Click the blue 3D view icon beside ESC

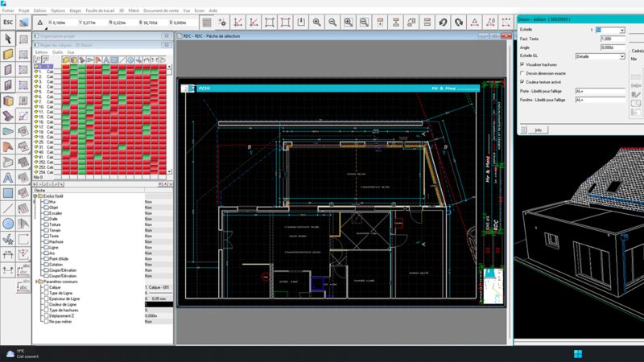24,23
